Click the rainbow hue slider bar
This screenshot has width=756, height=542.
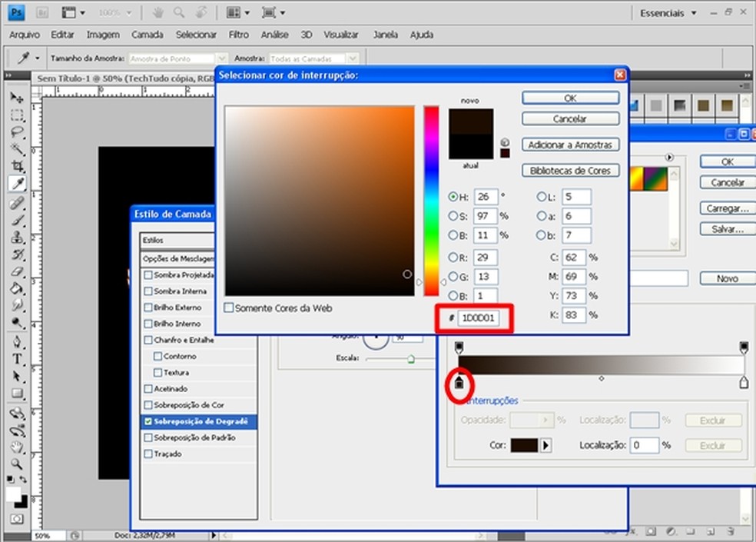(x=431, y=201)
